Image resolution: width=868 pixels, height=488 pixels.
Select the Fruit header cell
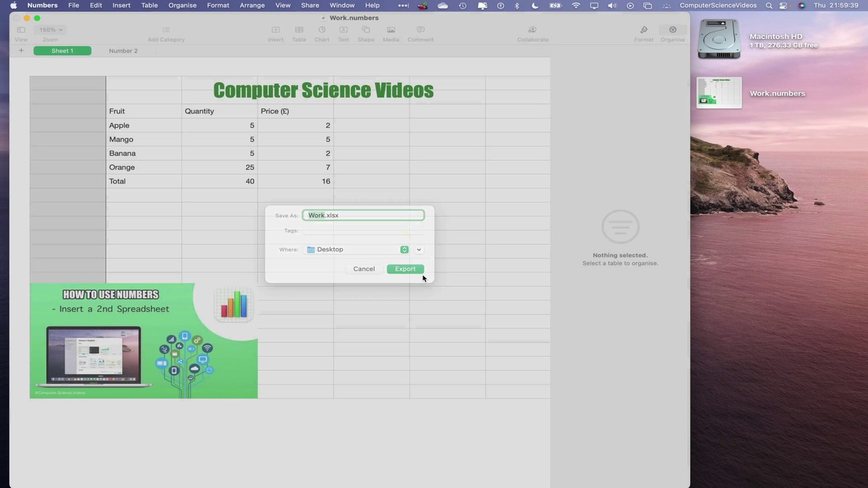pos(144,111)
